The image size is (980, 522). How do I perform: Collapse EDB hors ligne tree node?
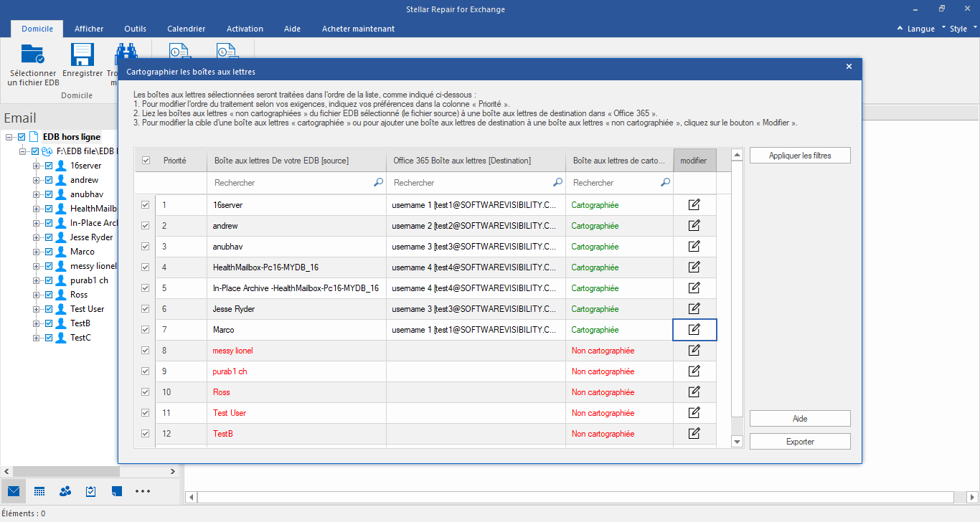(9, 137)
